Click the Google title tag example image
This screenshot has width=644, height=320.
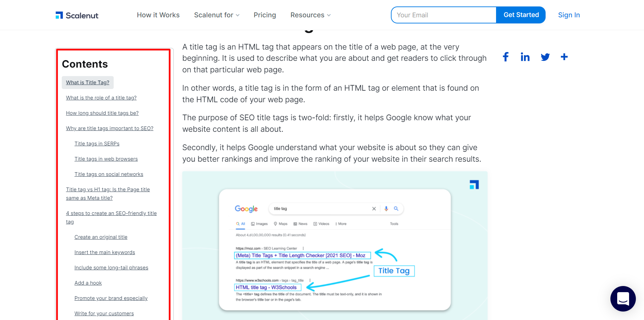coord(335,246)
